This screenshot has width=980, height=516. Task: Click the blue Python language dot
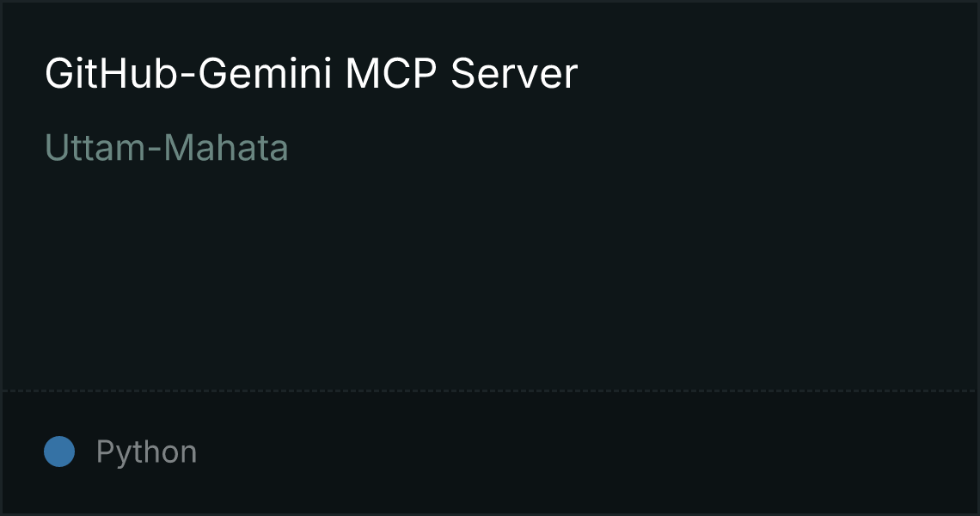(59, 451)
